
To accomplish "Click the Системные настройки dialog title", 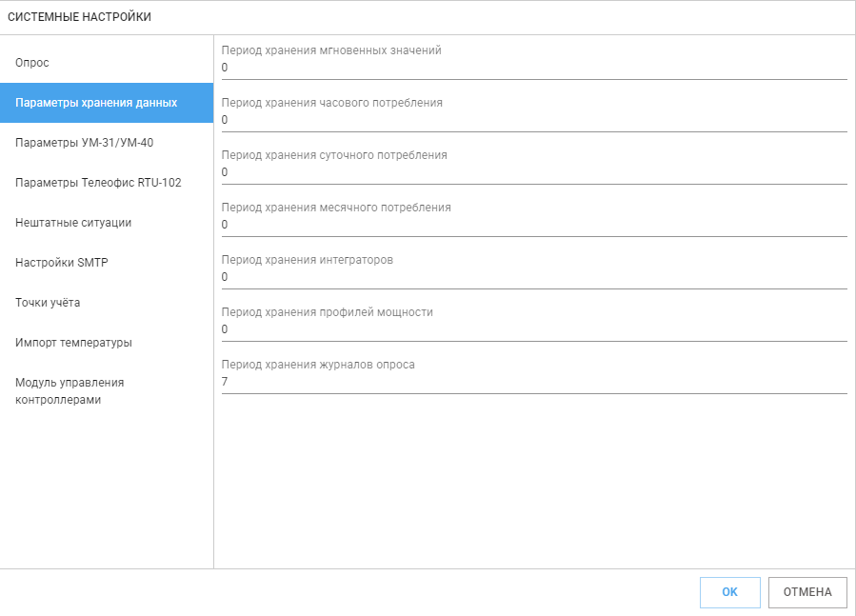I will tap(79, 17).
